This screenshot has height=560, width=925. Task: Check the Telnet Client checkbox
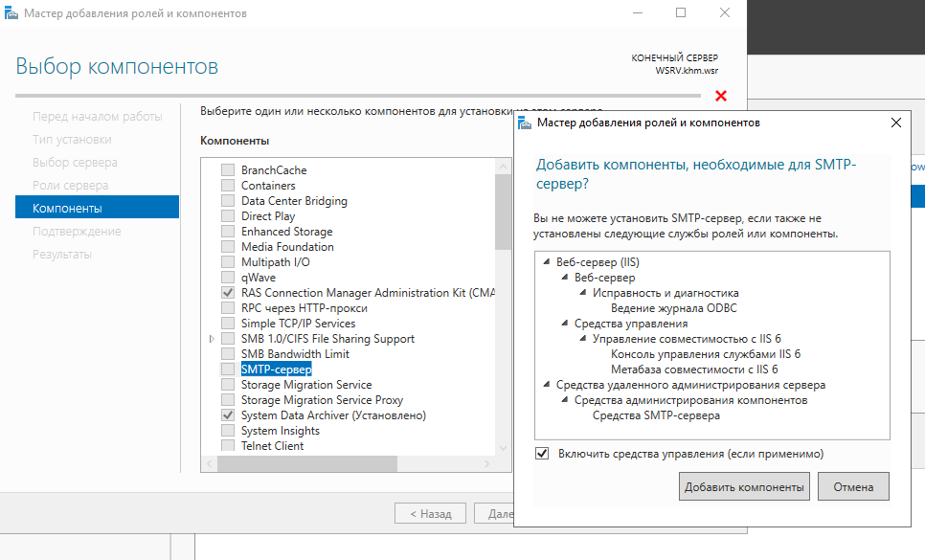[x=228, y=445]
